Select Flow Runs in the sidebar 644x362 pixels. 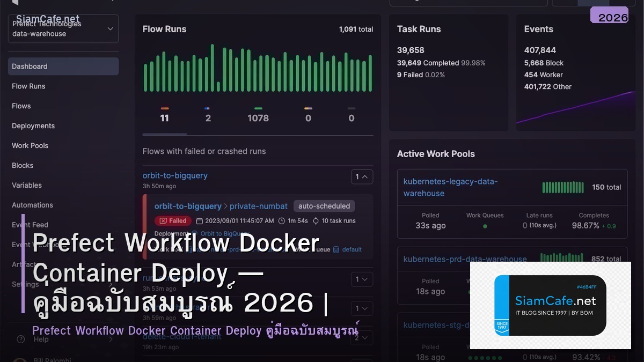28,86
